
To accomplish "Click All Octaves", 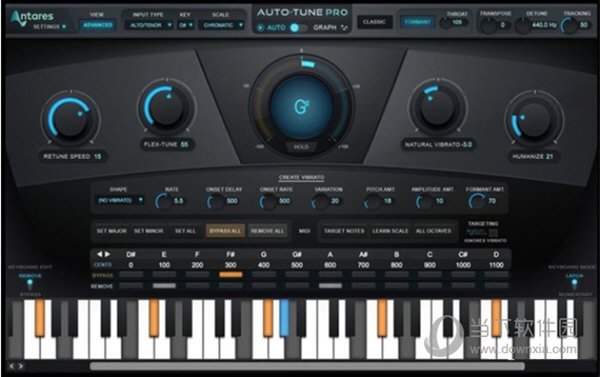I will coord(434,231).
